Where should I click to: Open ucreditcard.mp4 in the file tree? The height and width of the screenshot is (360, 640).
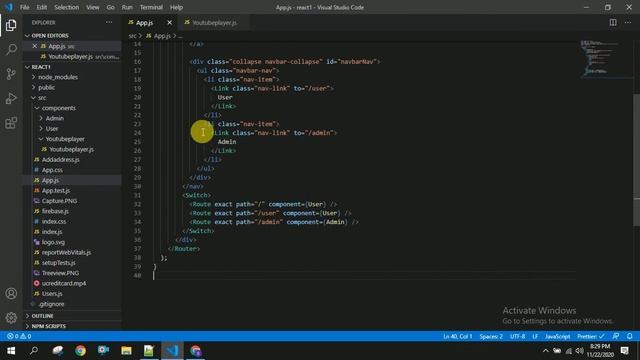pyautogui.click(x=64, y=283)
